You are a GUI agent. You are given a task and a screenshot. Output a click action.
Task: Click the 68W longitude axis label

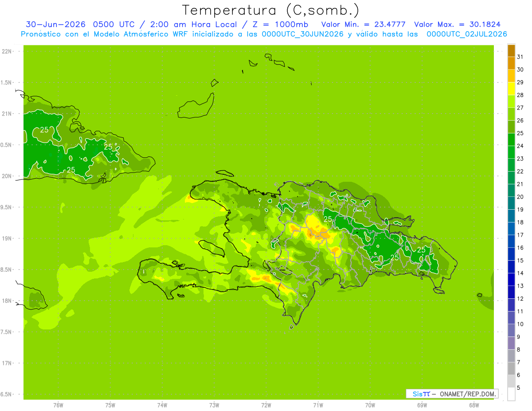pos(474,405)
